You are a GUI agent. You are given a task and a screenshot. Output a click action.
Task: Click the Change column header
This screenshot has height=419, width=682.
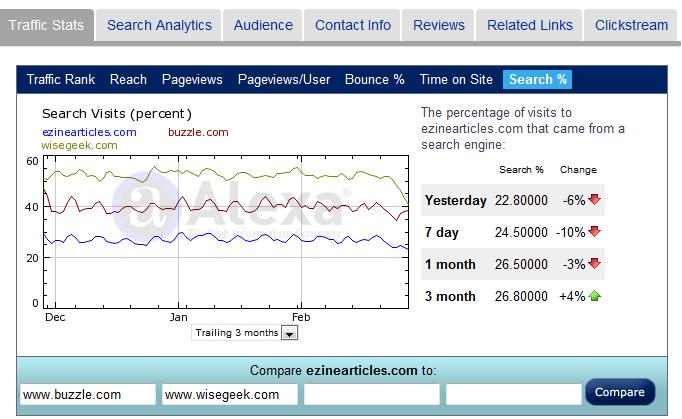pyautogui.click(x=578, y=170)
